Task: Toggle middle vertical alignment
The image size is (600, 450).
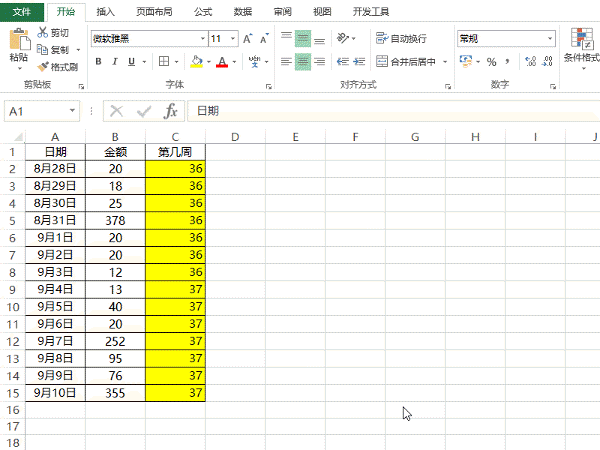Action: click(x=303, y=39)
